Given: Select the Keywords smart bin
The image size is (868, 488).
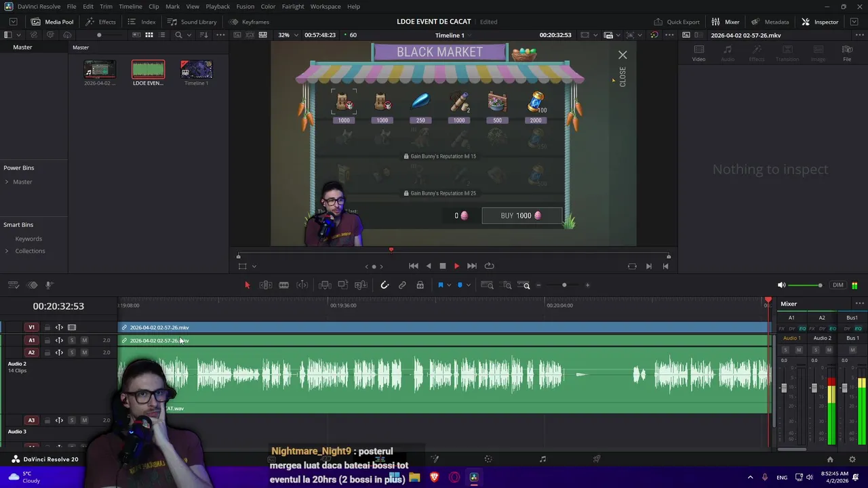Looking at the screenshot, I should 28,239.
